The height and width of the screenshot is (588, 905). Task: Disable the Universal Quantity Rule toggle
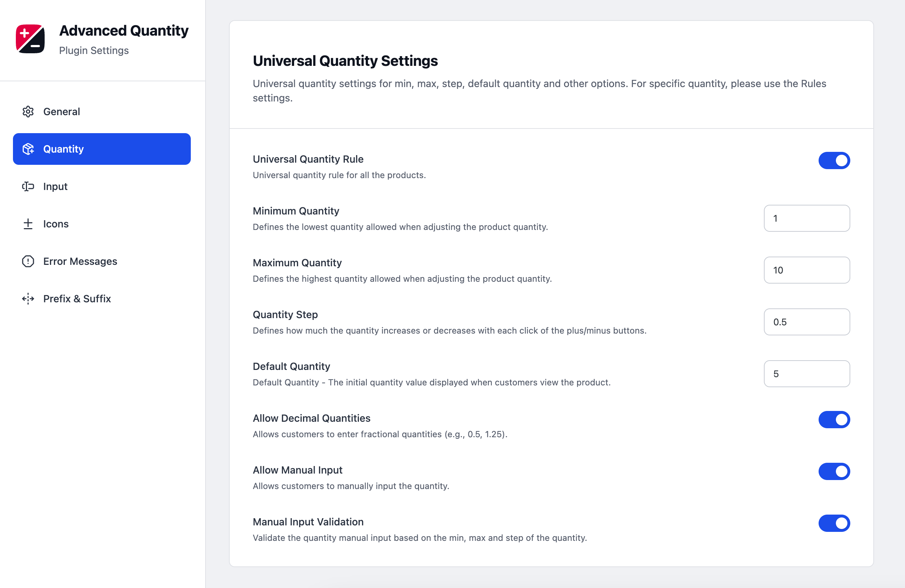click(x=834, y=160)
